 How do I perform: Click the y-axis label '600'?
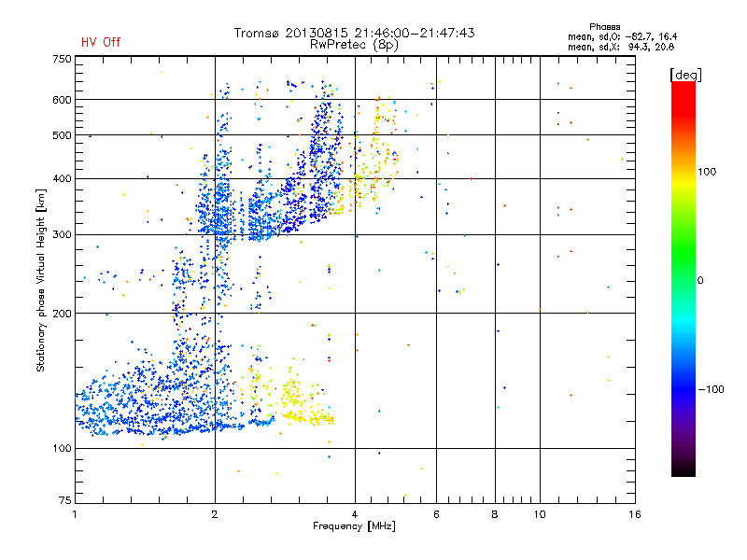coord(62,100)
